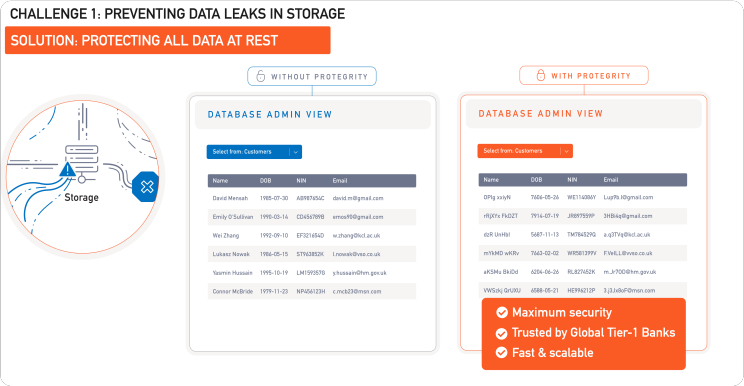Image resolution: width=744 pixels, height=386 pixels.
Task: Click the blue Database Admin View heading
Action: 270,114
